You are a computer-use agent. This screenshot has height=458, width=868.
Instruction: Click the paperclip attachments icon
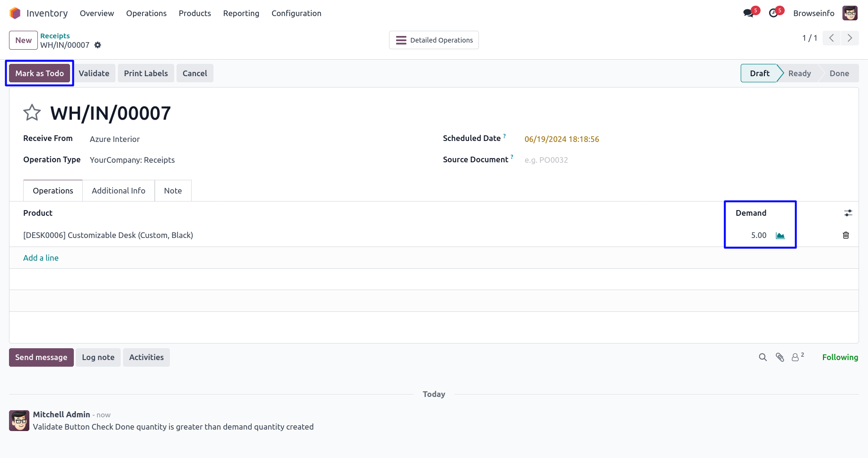pyautogui.click(x=779, y=357)
